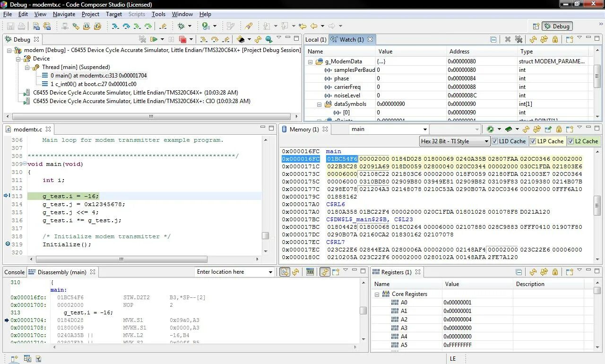Collapse the g_ModemData tree node
The height and width of the screenshot is (364, 605).
[x=311, y=61]
